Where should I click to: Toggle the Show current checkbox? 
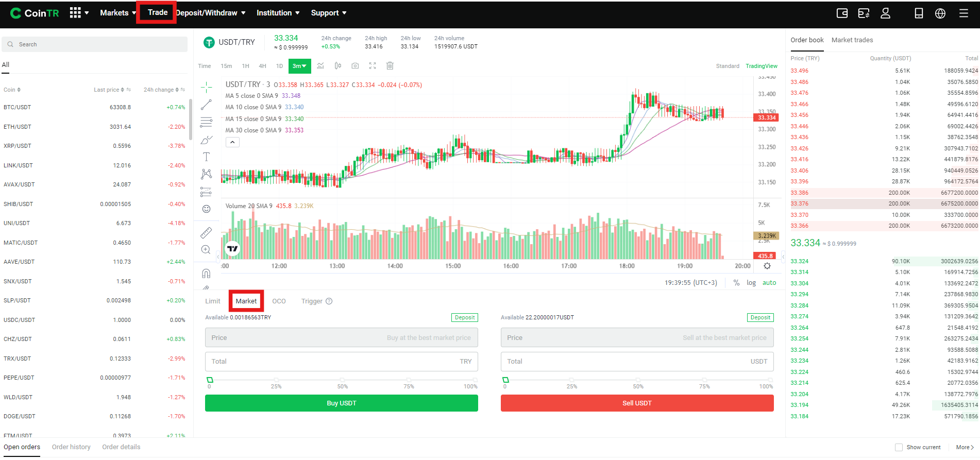click(899, 447)
